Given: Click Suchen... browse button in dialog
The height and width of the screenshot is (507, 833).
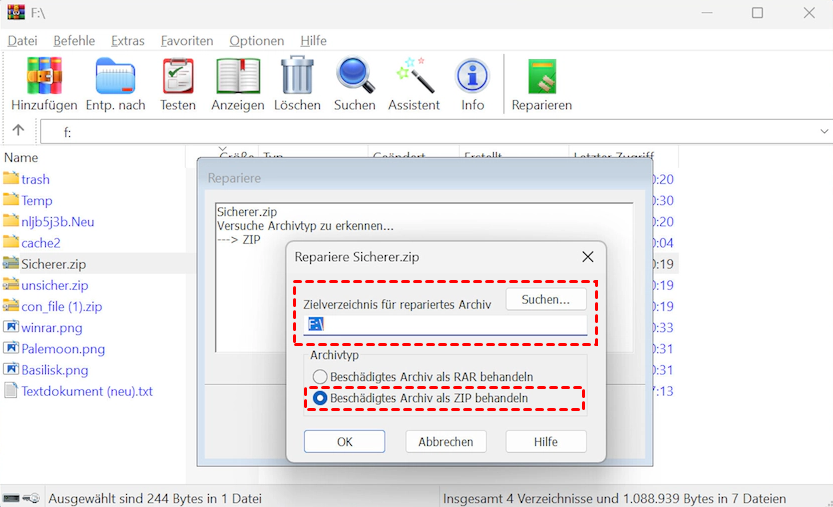Looking at the screenshot, I should pos(546,300).
